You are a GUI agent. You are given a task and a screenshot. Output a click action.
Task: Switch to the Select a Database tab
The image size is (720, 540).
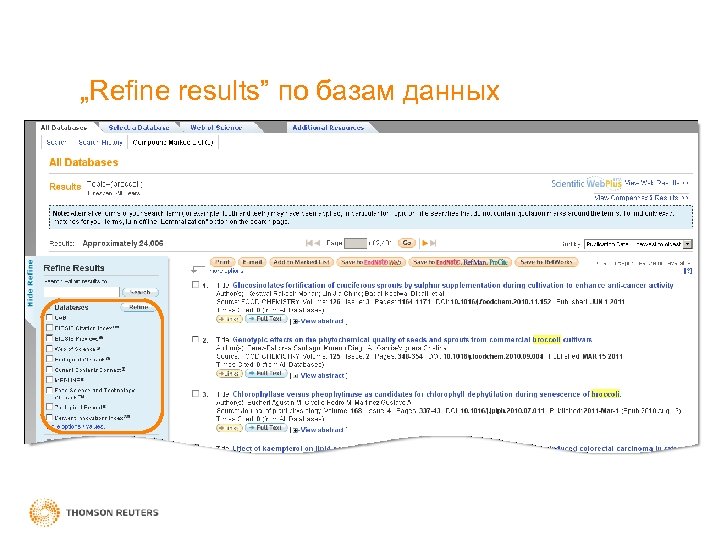coord(139,128)
